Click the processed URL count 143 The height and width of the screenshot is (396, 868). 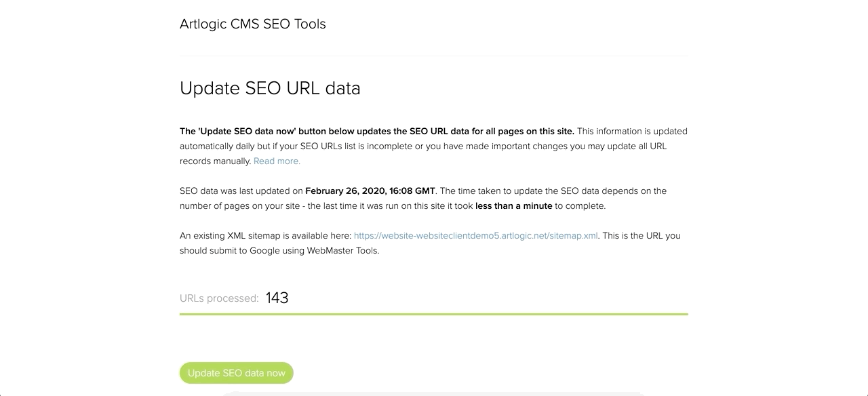pyautogui.click(x=277, y=298)
